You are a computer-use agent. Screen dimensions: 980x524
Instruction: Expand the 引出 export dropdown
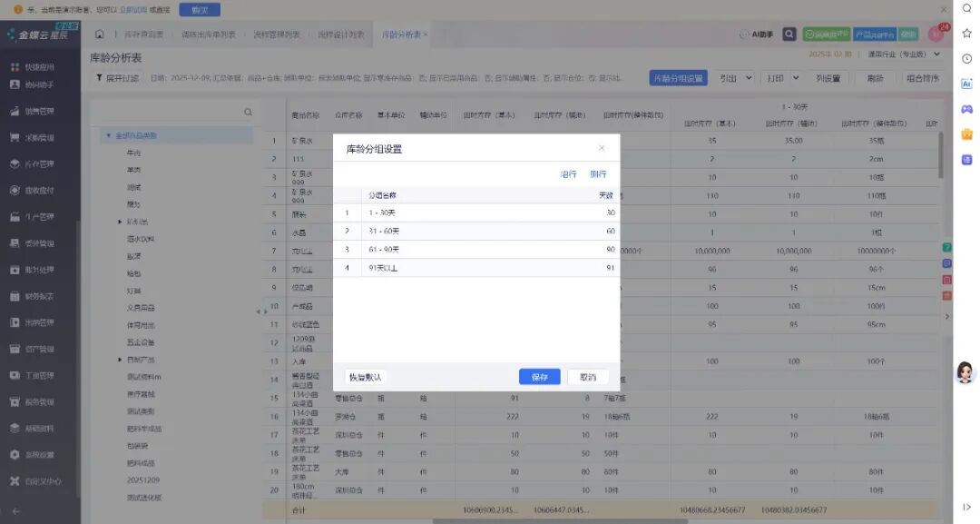[x=749, y=78]
